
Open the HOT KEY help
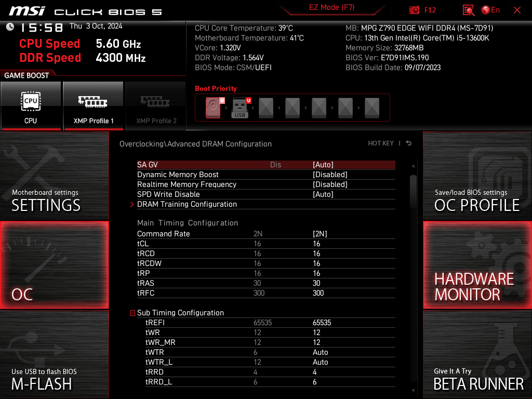click(381, 143)
